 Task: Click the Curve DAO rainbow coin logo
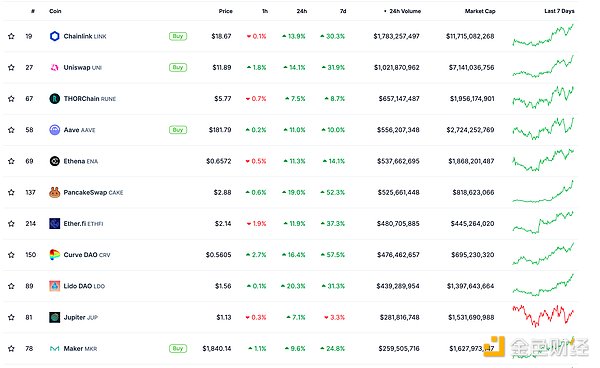55,255
